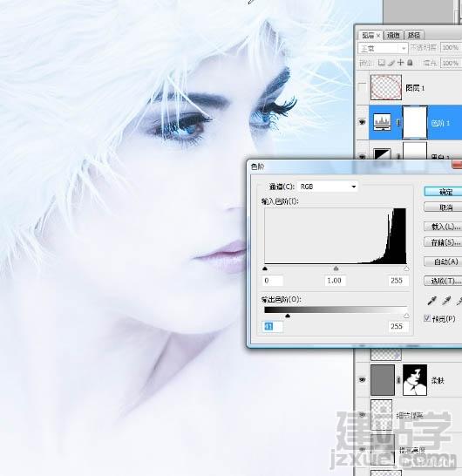Toggle the 预览(P) preview checkbox

(427, 318)
